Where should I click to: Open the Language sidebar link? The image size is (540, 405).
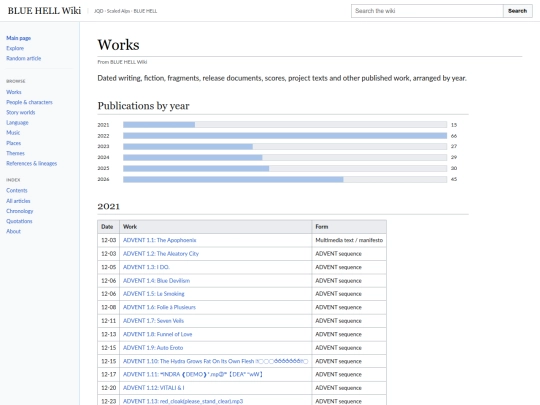[17, 123]
